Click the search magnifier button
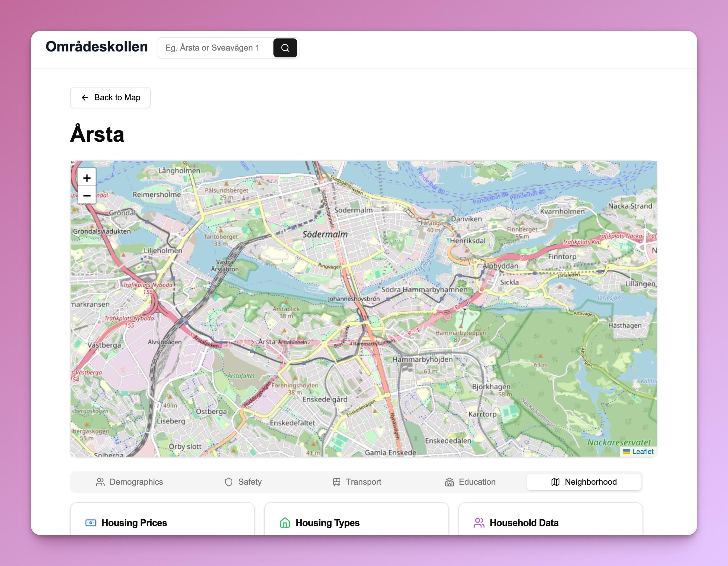This screenshot has height=566, width=728. coord(285,48)
